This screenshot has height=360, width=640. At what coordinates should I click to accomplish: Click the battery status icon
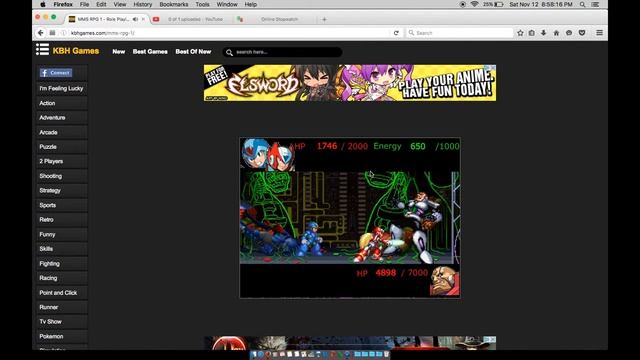[499, 4]
